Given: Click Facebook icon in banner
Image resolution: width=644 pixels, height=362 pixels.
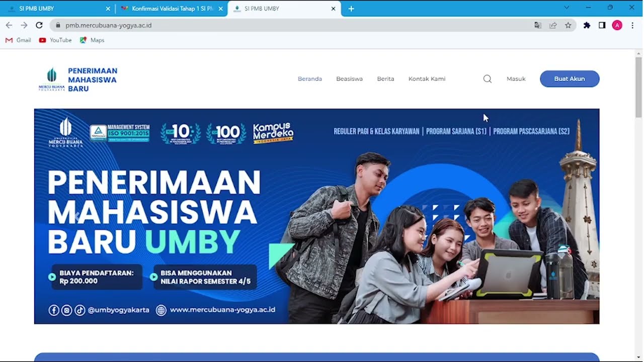Looking at the screenshot, I should tap(54, 310).
